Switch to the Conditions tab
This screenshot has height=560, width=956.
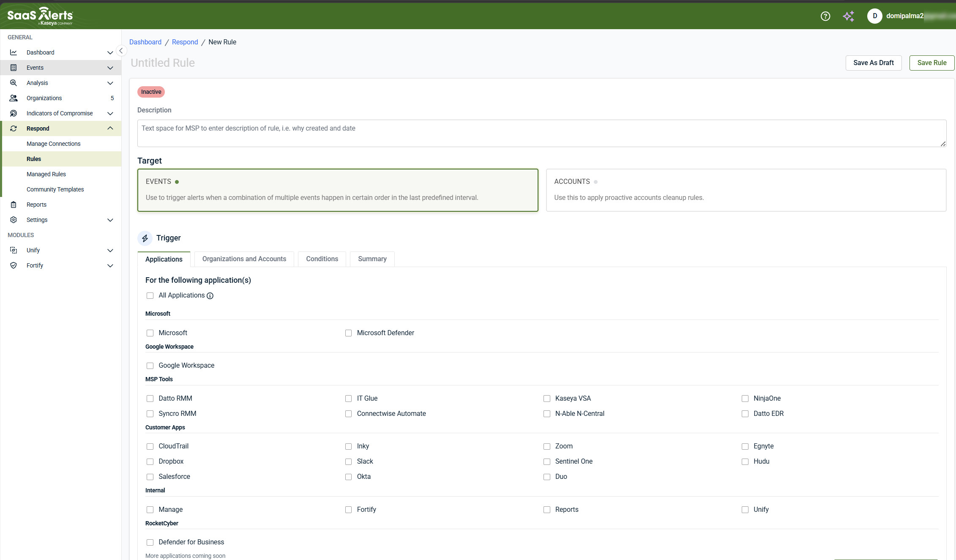(322, 259)
